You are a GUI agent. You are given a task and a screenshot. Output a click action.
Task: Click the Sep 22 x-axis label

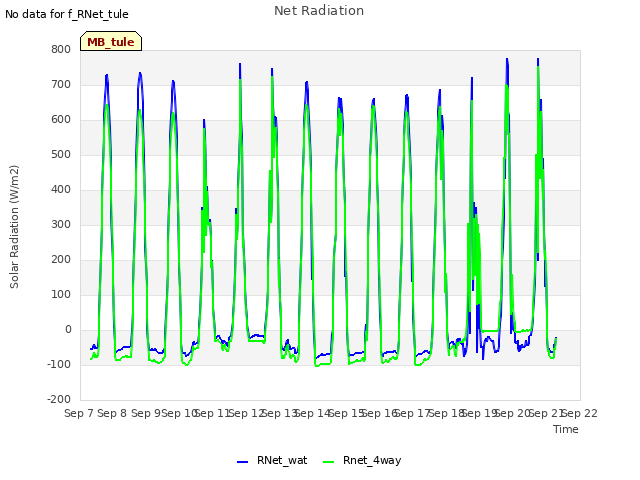click(580, 413)
